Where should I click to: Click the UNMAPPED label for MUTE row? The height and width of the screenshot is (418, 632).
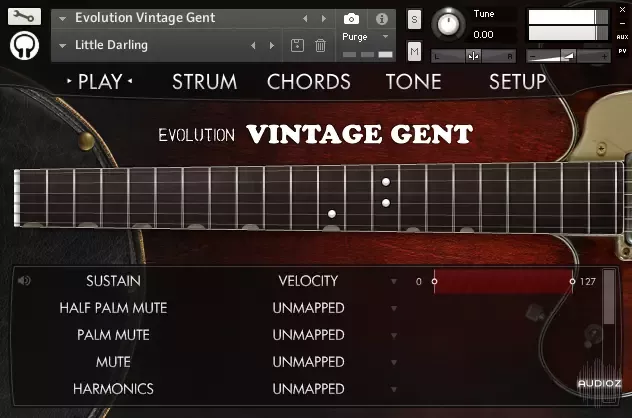point(308,362)
